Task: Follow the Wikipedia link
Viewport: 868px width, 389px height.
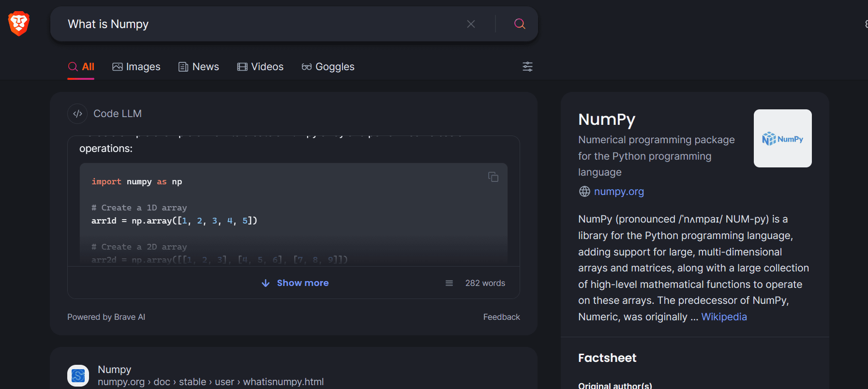Action: (724, 317)
